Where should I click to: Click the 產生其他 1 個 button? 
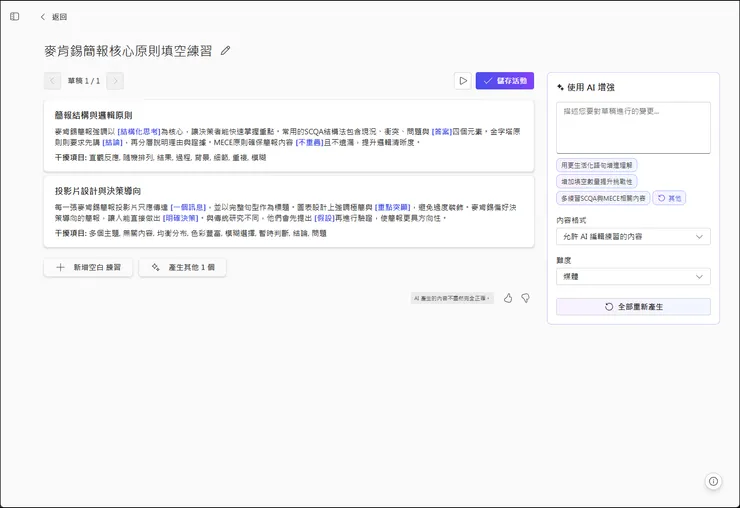click(183, 267)
